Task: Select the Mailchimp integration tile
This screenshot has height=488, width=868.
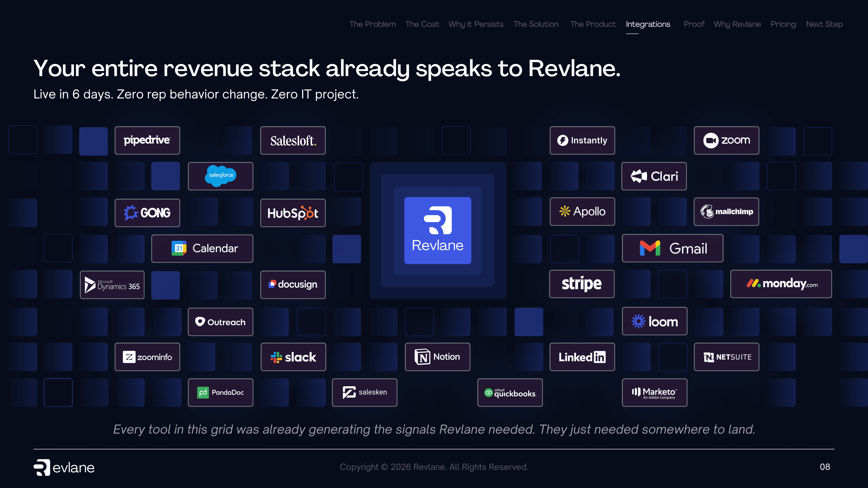Action: [x=727, y=212]
